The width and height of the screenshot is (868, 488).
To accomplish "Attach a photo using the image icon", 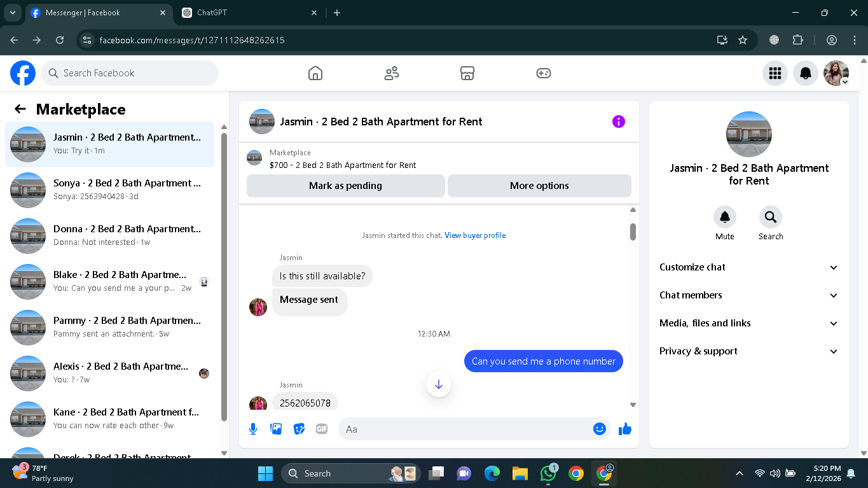I will point(276,429).
